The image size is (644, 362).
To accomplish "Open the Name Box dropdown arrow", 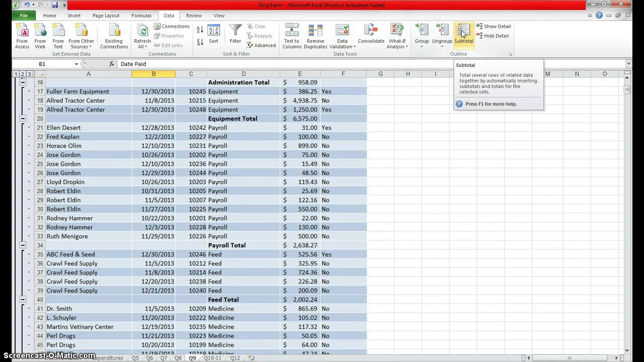I will coord(76,64).
